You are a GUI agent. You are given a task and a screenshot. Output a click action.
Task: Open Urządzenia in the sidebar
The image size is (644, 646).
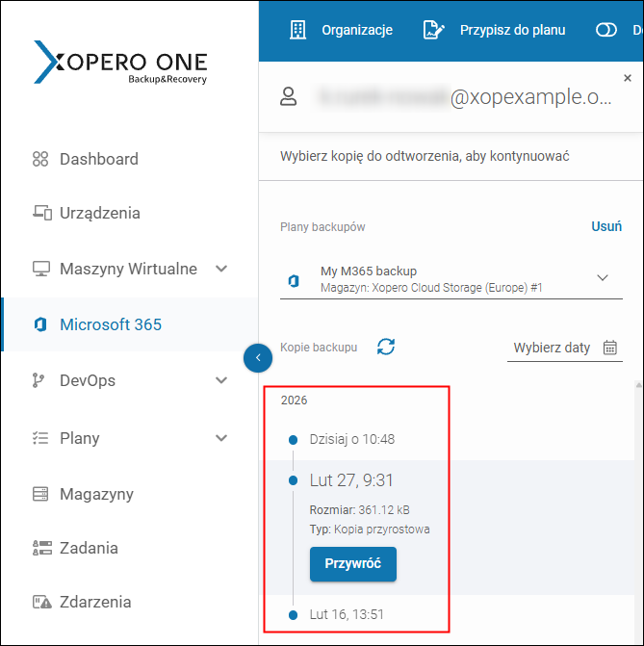point(100,213)
